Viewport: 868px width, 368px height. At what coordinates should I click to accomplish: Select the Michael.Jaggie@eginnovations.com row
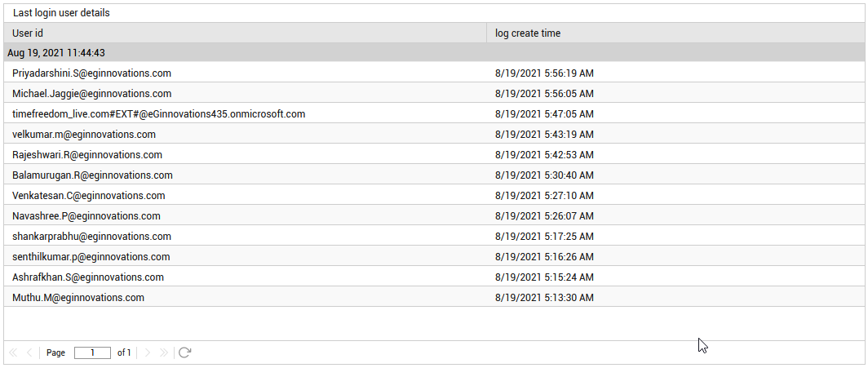(434, 94)
